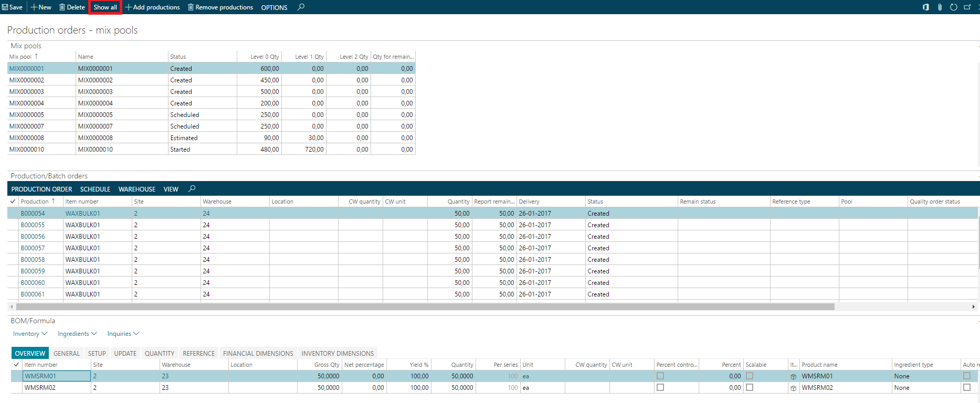Image resolution: width=980 pixels, height=403 pixels.
Task: Check the Auto reserve box for WMSRM01
Action: (967, 376)
